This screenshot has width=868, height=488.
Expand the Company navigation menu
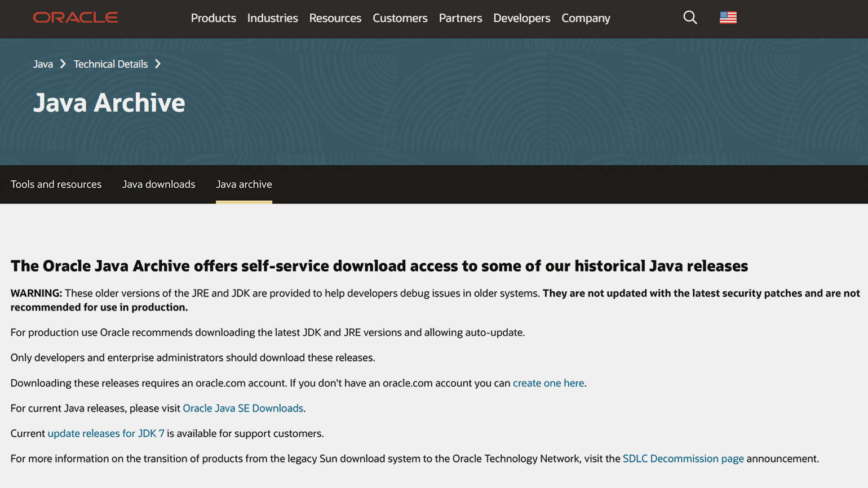pos(586,18)
